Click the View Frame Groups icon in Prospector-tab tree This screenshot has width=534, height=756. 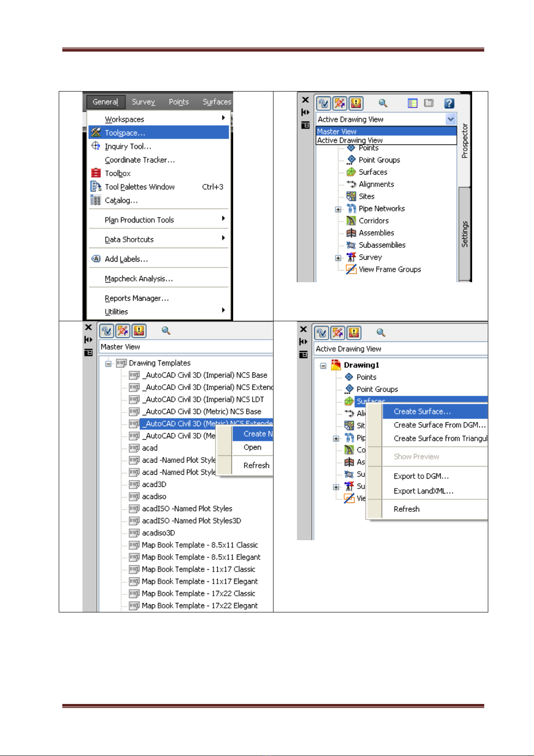click(x=351, y=269)
